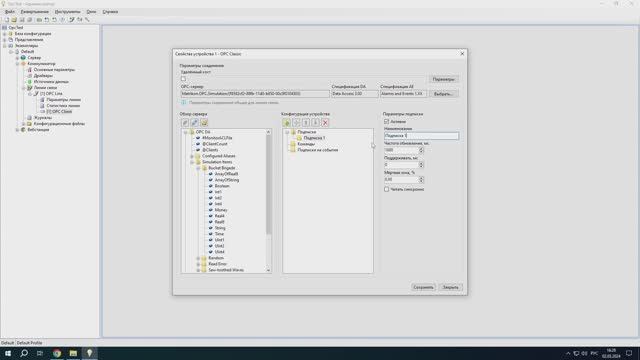Click the Параметры button in dialog
The height and width of the screenshot is (360, 640).
coord(443,79)
